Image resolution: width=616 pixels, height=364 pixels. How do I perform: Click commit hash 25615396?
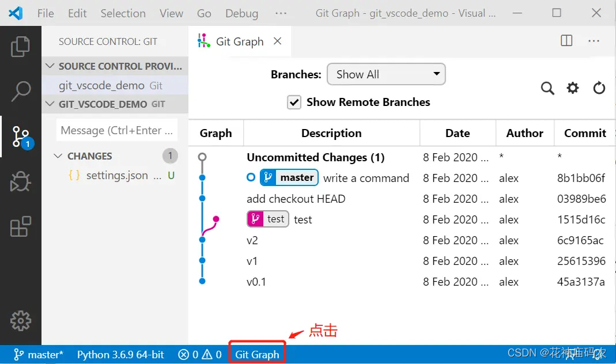pyautogui.click(x=581, y=261)
